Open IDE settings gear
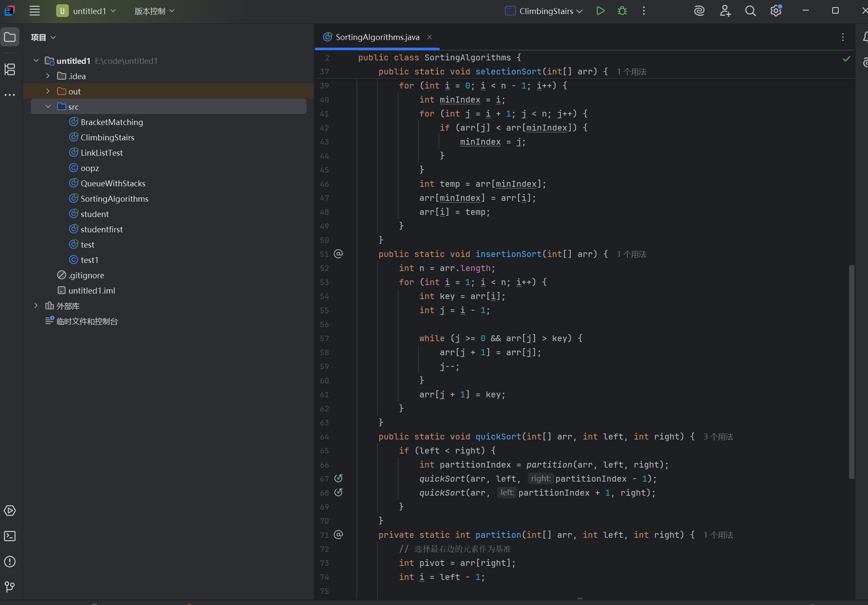 tap(776, 11)
